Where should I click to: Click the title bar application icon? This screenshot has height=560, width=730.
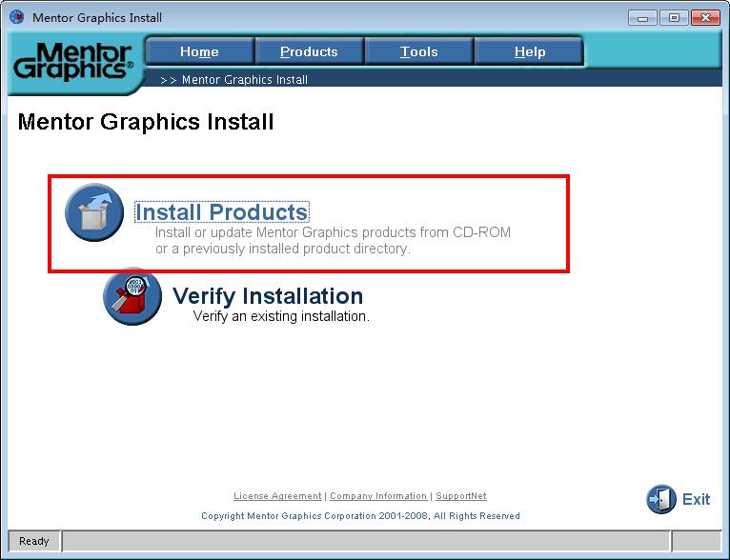(17, 17)
